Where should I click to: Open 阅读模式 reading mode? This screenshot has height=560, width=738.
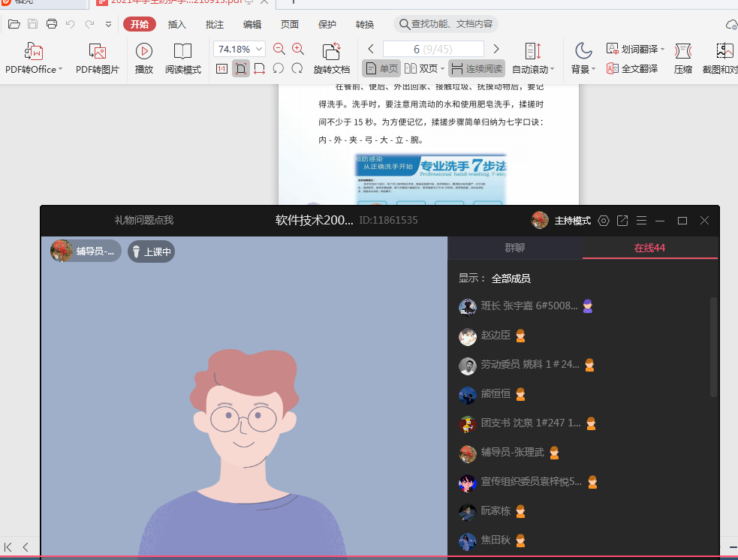(x=183, y=52)
